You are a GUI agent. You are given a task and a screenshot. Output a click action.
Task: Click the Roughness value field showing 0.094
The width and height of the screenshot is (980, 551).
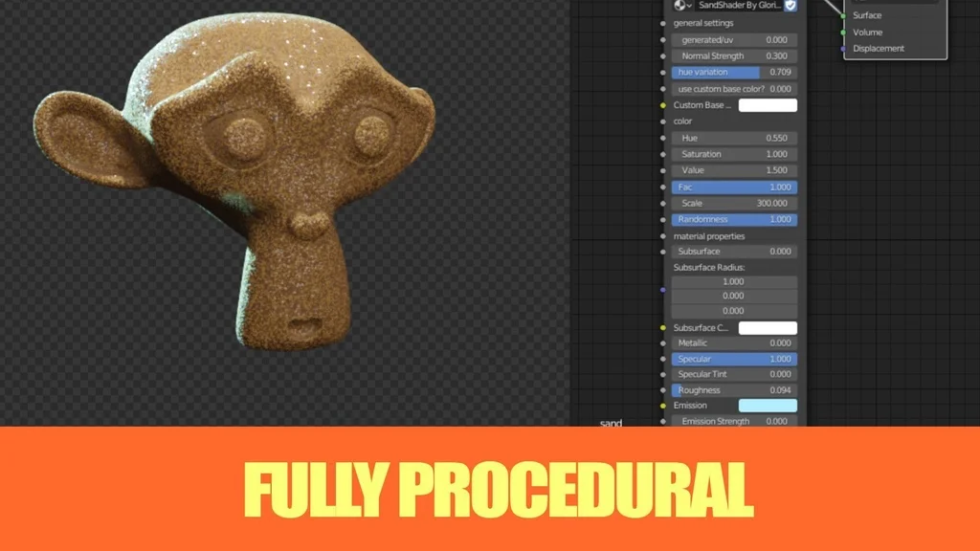click(x=756, y=389)
